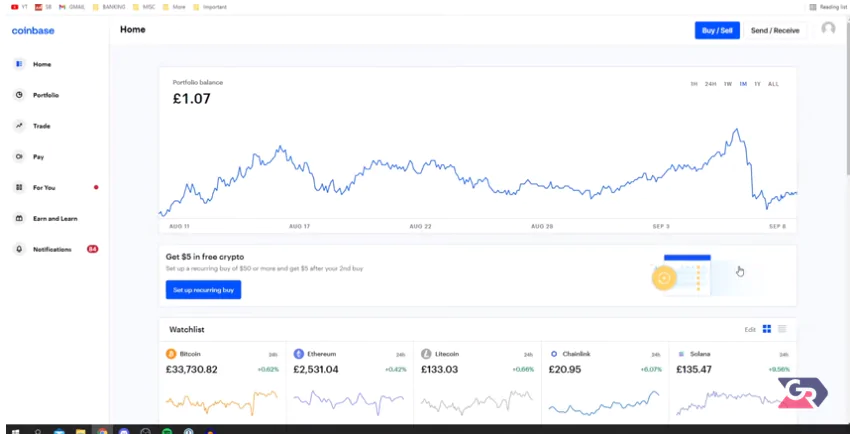Select the 1Y chart range

coord(757,84)
